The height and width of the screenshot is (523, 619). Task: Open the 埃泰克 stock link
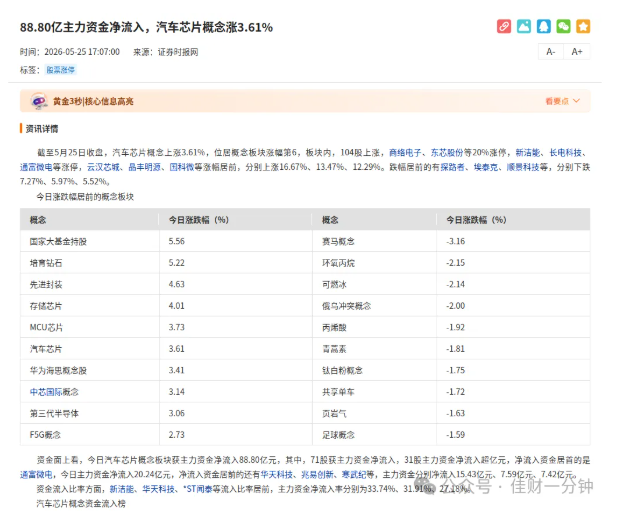[x=486, y=167]
